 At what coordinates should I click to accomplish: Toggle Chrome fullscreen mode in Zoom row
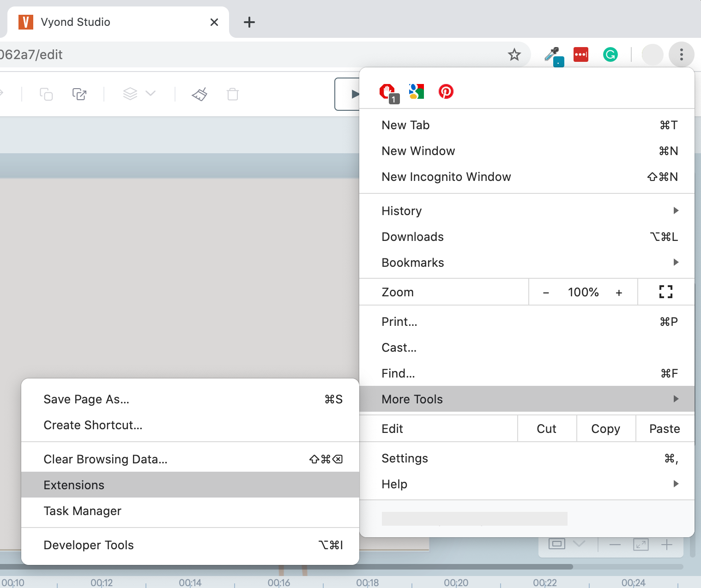pyautogui.click(x=665, y=292)
